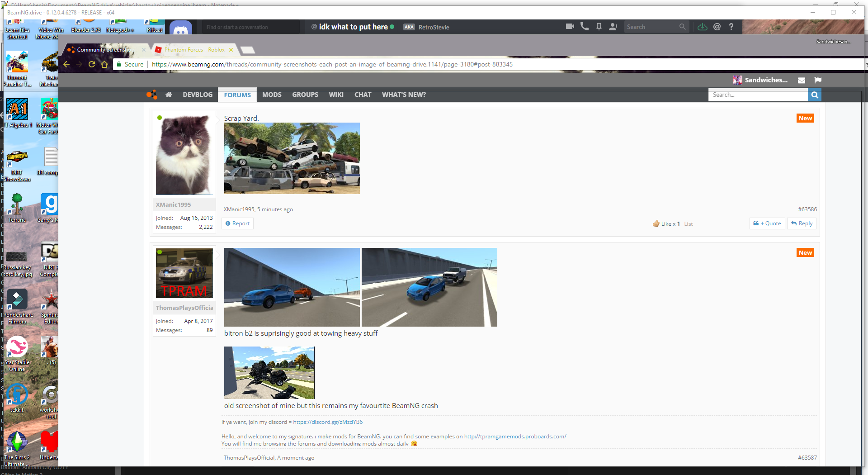Click the BeamNG logo in navbar
Screen dimensions: 868x475
(x=152, y=95)
